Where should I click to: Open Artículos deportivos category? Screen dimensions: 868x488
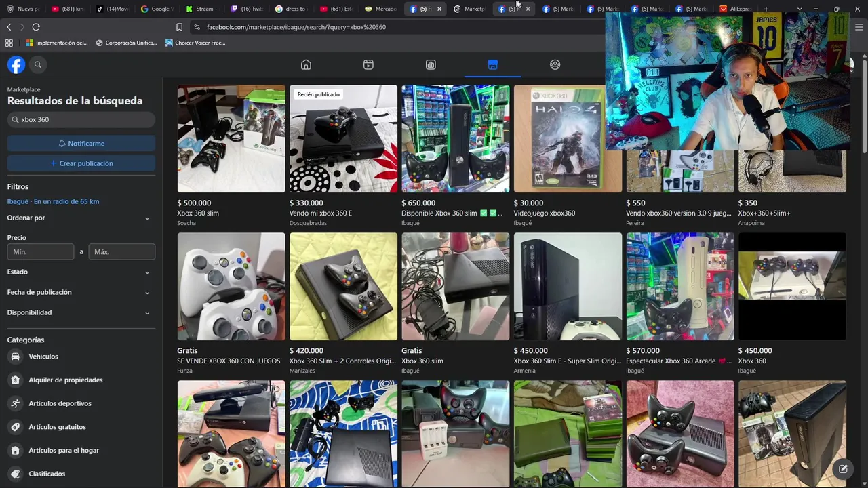click(81, 403)
